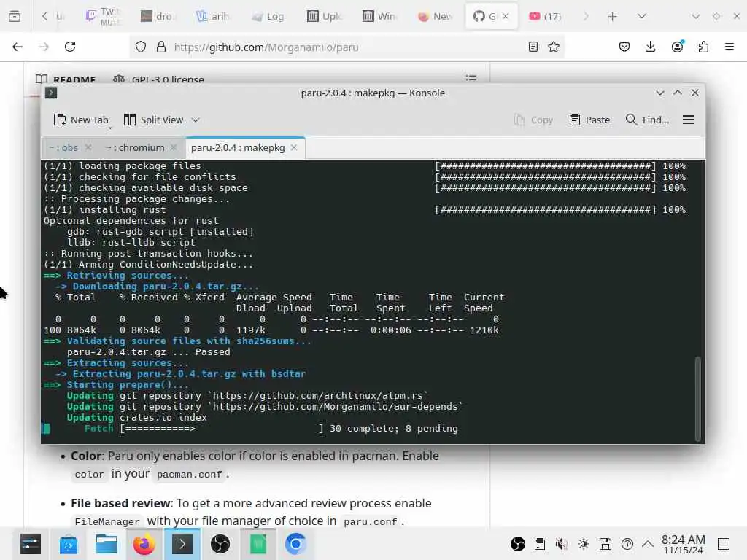Open the Firefox hamburger application menu

coord(729,47)
